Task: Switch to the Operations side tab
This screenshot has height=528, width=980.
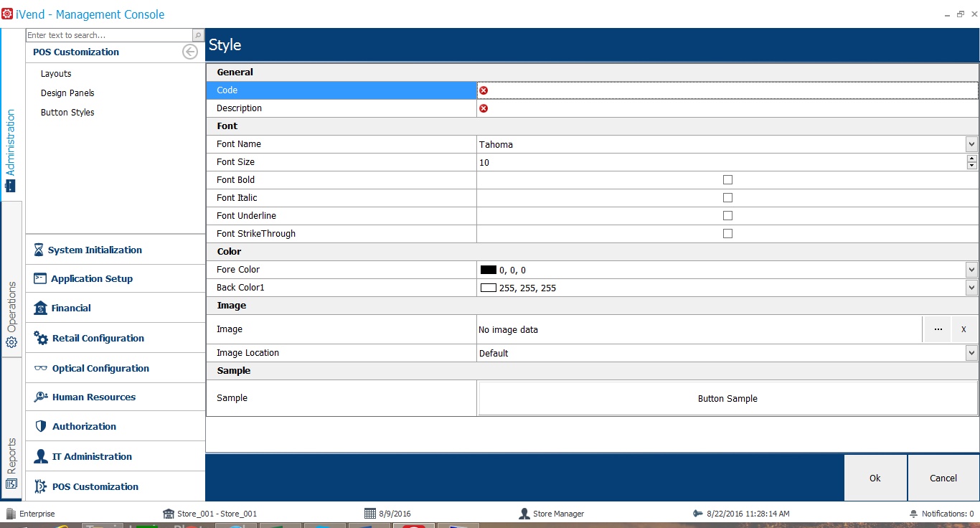Action: tap(11, 314)
